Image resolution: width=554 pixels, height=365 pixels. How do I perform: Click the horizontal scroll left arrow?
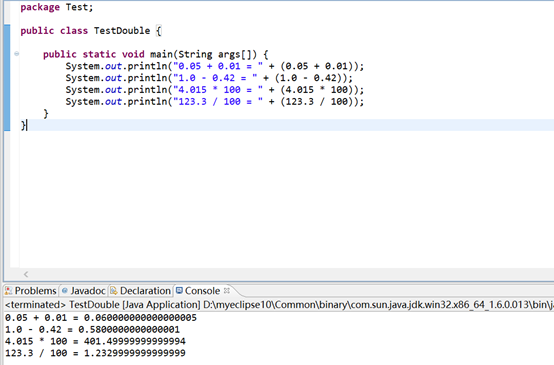(26, 274)
